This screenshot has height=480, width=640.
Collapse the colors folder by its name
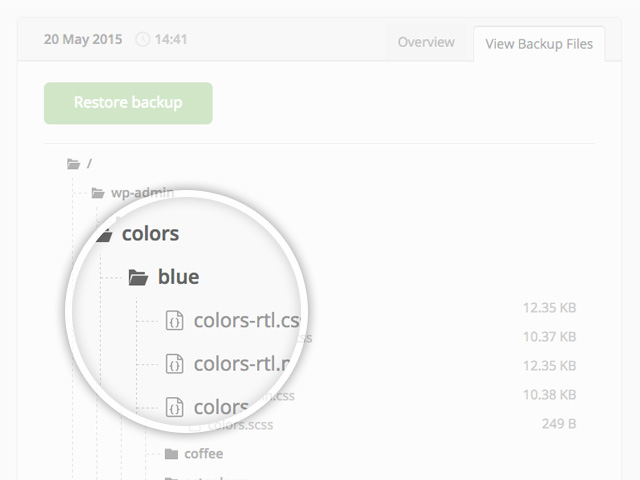point(150,234)
